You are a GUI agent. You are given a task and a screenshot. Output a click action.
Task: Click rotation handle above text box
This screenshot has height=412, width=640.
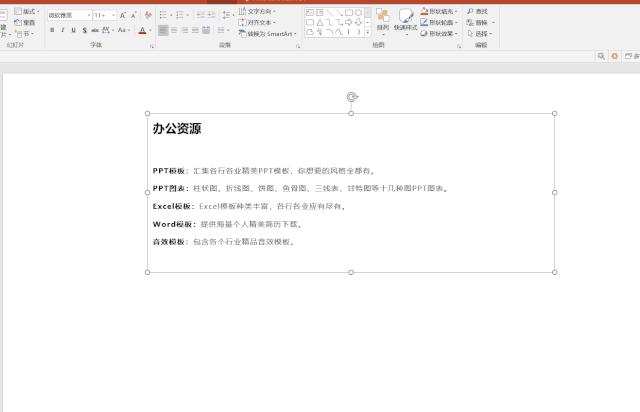(x=352, y=97)
